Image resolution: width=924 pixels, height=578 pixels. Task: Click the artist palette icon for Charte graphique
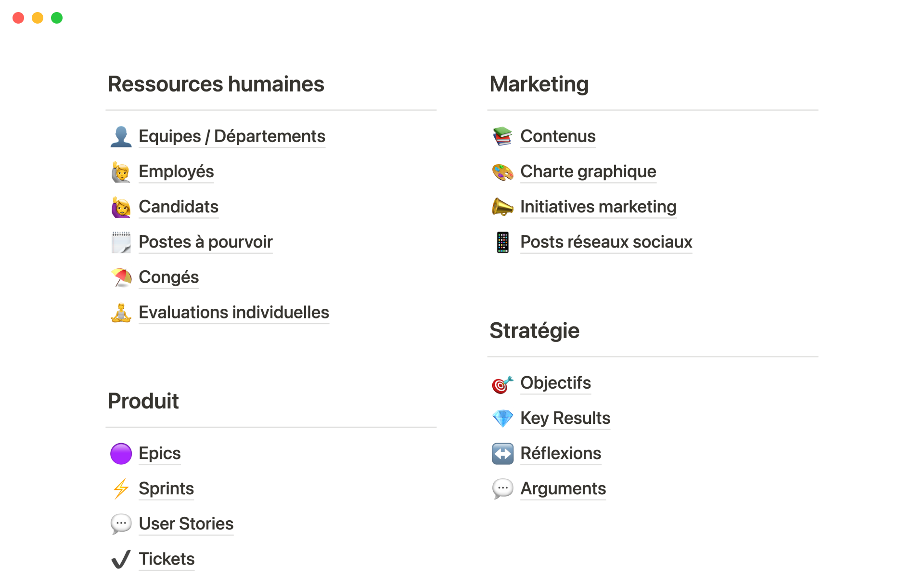[502, 172]
